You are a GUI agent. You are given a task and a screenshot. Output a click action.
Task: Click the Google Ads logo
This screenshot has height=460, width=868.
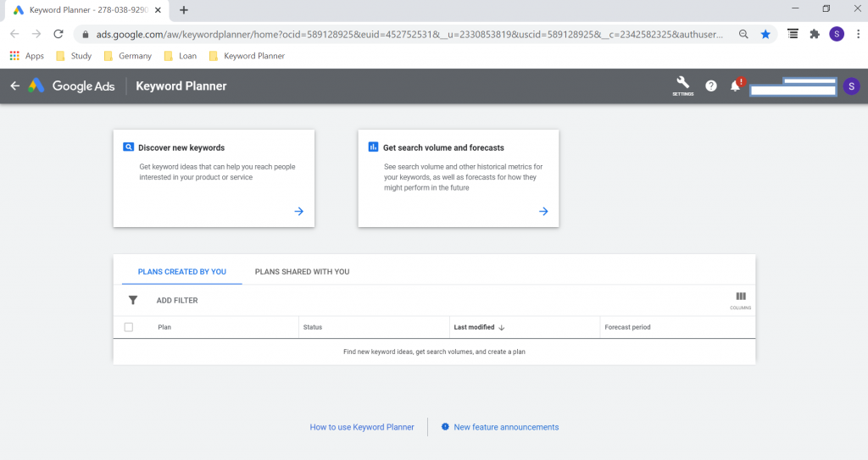(72, 86)
